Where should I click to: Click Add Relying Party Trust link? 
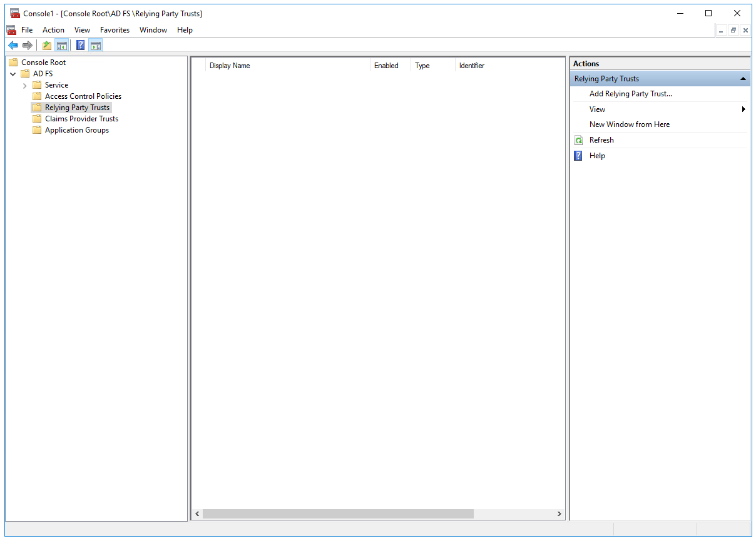pos(630,93)
